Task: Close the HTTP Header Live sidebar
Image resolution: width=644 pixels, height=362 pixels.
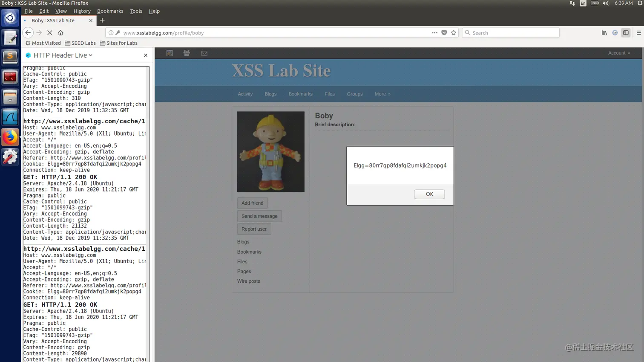Action: (146, 55)
